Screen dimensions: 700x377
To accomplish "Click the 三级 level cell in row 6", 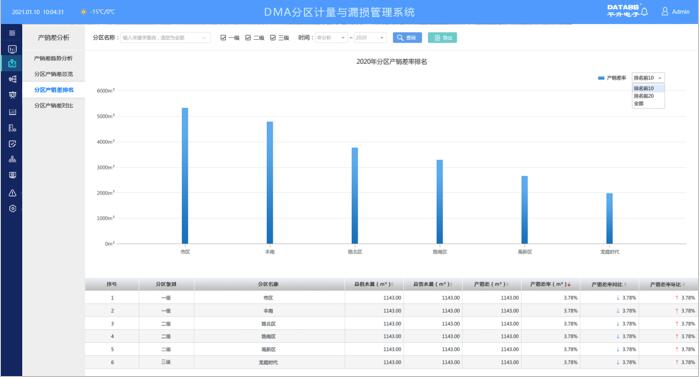I will [166, 362].
